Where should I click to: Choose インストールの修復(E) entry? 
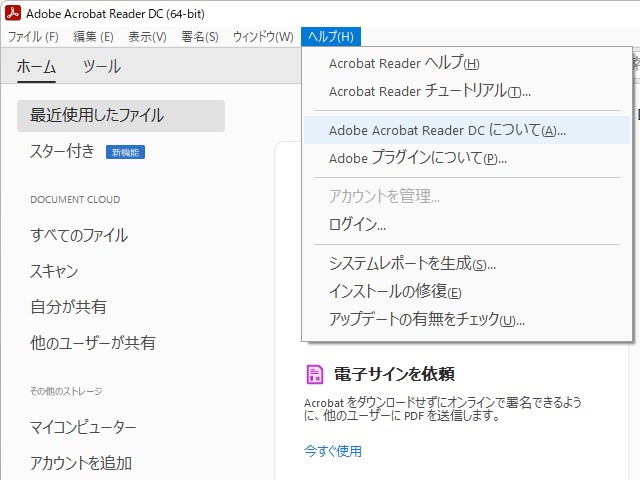467,291
